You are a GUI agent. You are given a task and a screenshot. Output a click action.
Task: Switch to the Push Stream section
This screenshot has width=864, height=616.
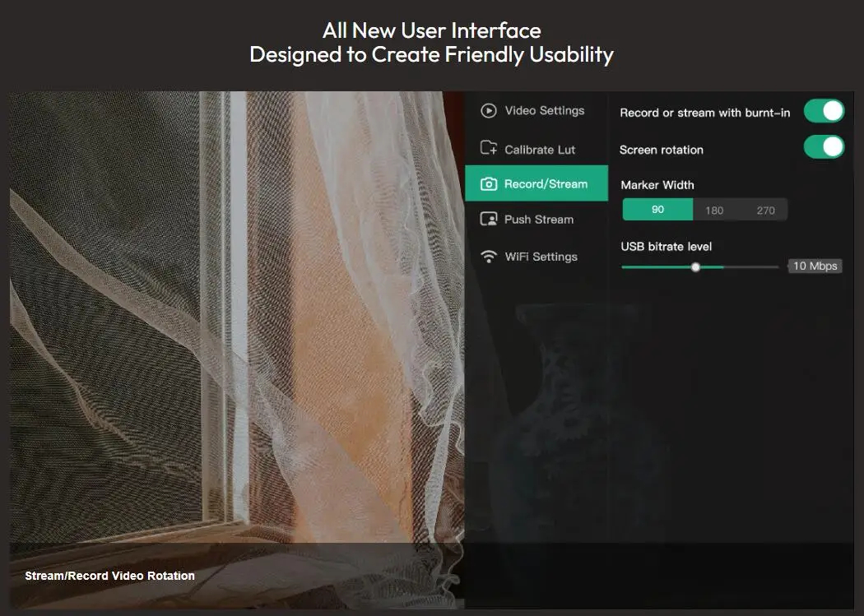click(x=539, y=219)
